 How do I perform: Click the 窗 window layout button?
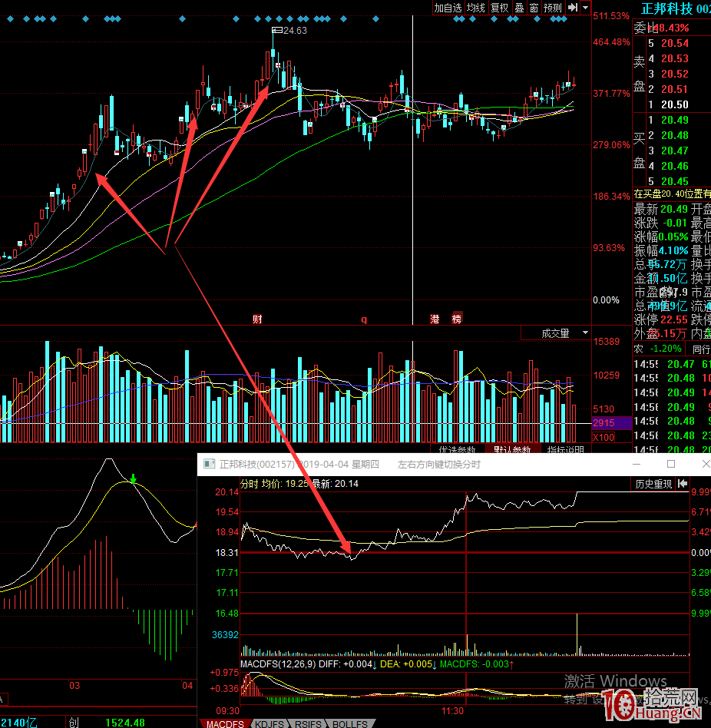[534, 8]
